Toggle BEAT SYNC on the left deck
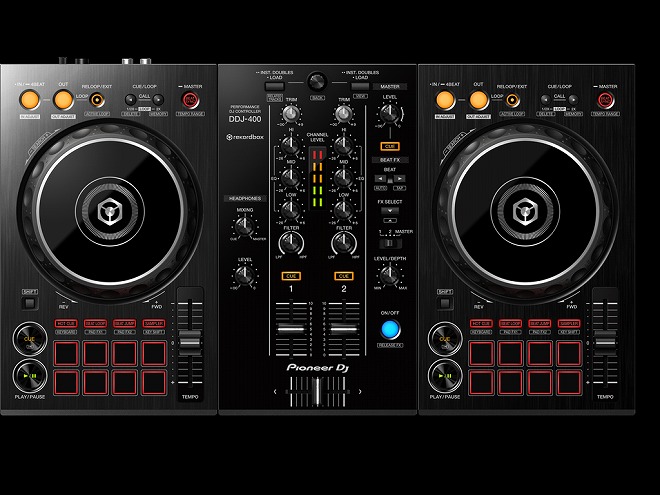 point(190,100)
